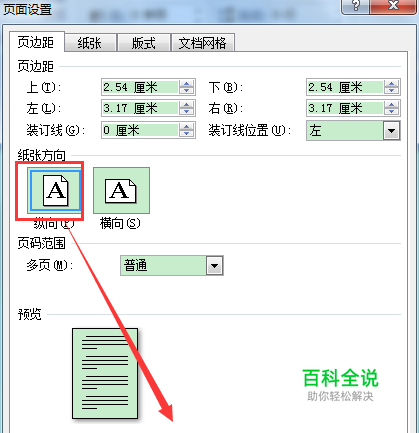419x433 pixels.
Task: Increase the 上(T) top margin value
Action: coord(187,84)
